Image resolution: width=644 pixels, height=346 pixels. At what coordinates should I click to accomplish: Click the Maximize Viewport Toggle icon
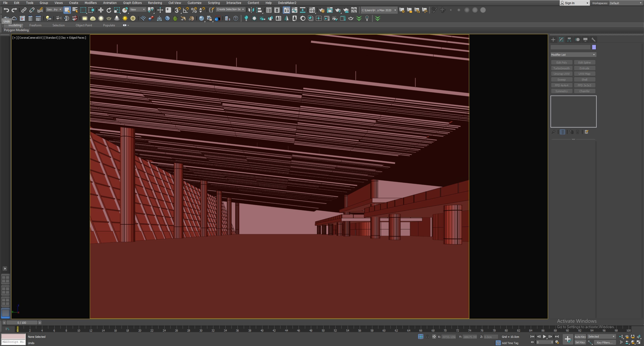[638, 342]
